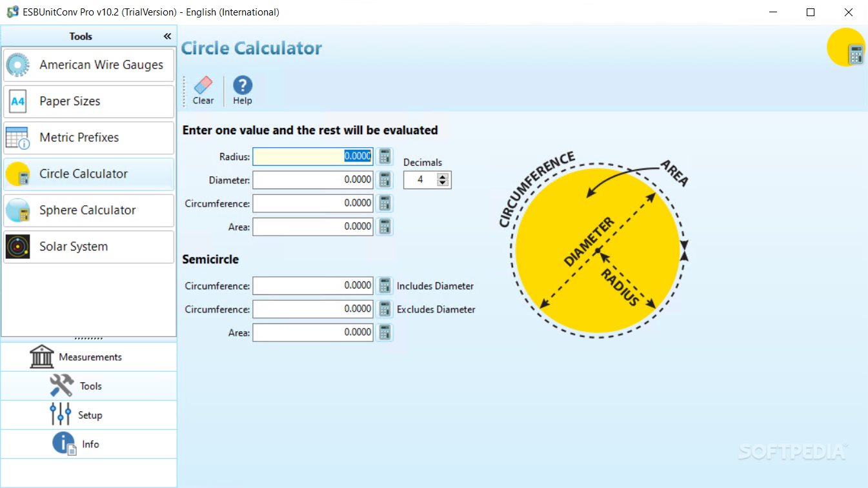This screenshot has height=488, width=868.
Task: Click the Clear eraser icon
Action: 203,85
